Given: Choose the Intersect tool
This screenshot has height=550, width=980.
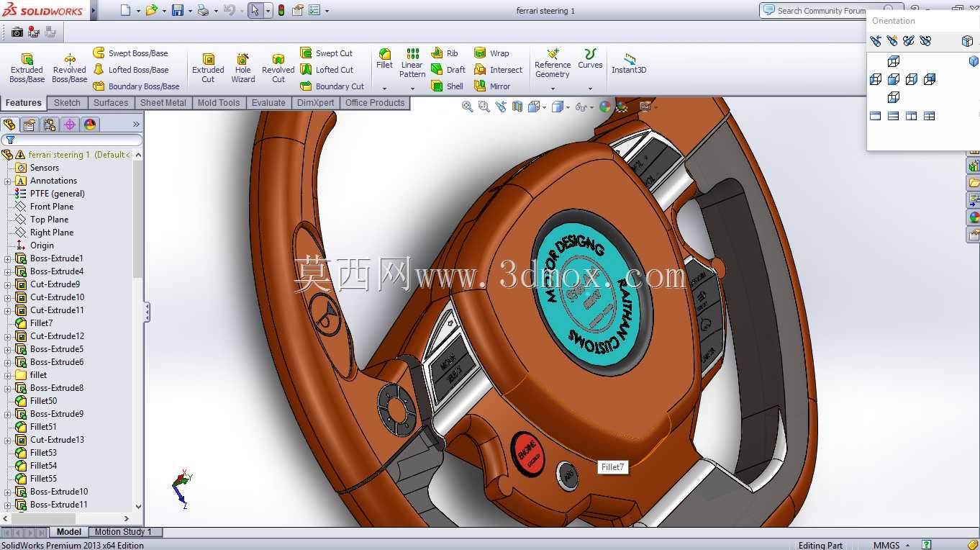Looking at the screenshot, I should (x=498, y=70).
